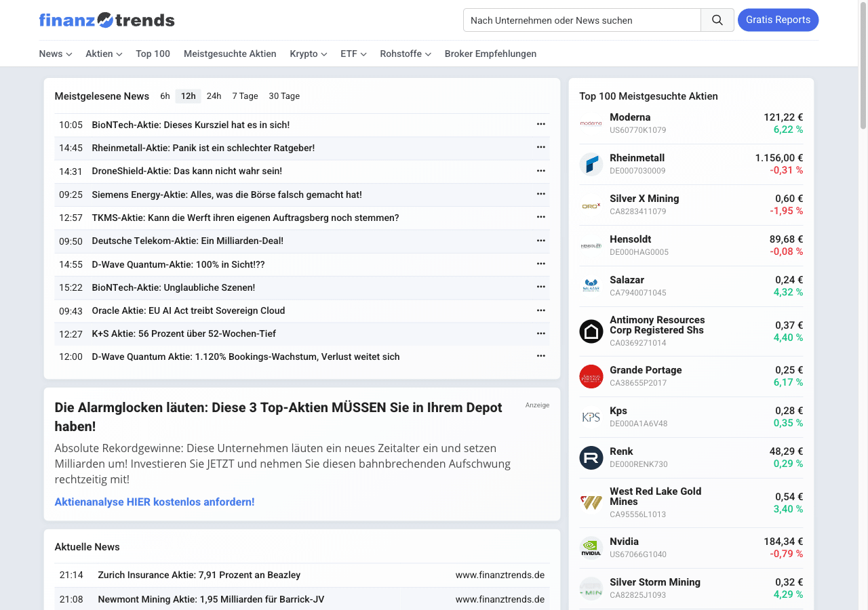Open the three-dot menu for BioNTech Kursziel news
The height and width of the screenshot is (610, 868).
(x=541, y=124)
